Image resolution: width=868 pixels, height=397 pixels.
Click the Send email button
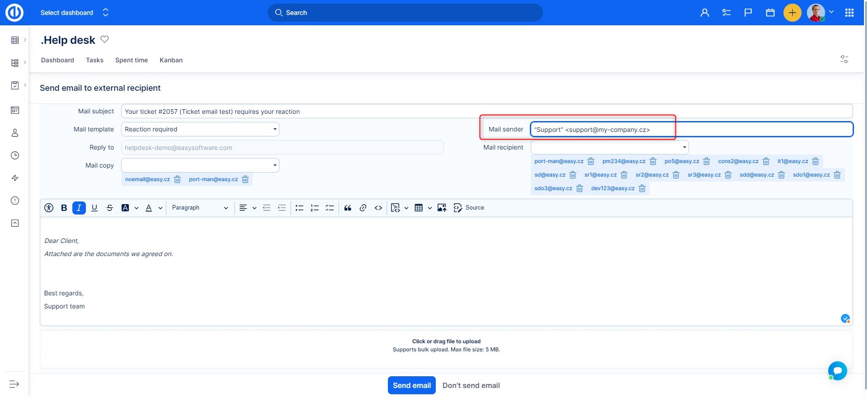(411, 385)
